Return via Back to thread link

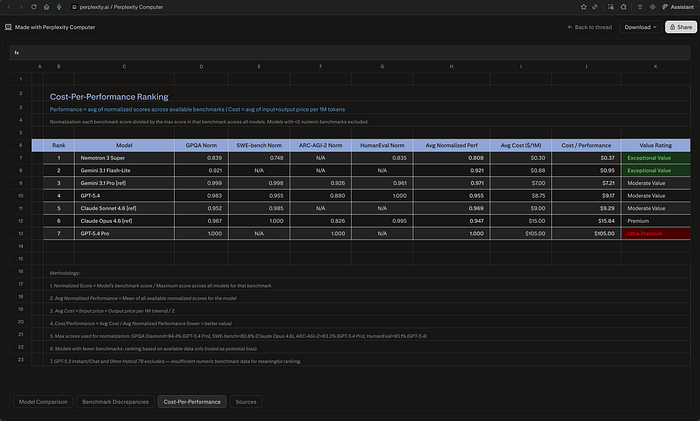pos(589,27)
